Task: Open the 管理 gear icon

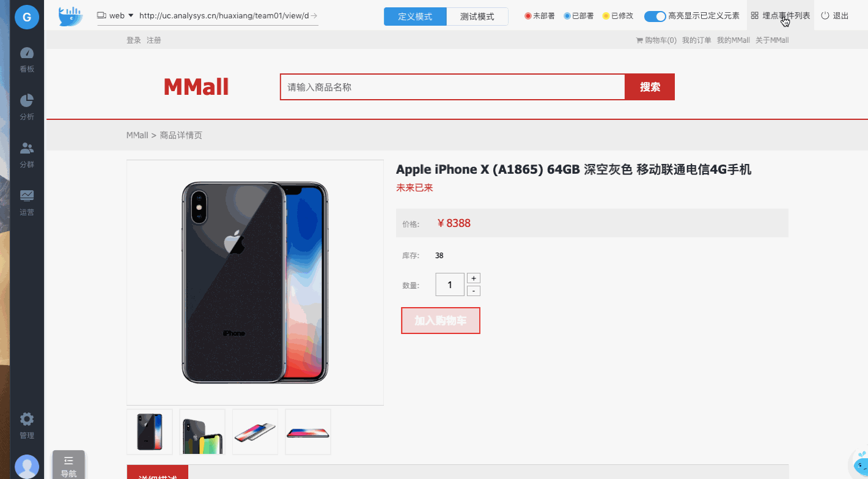Action: pyautogui.click(x=27, y=419)
